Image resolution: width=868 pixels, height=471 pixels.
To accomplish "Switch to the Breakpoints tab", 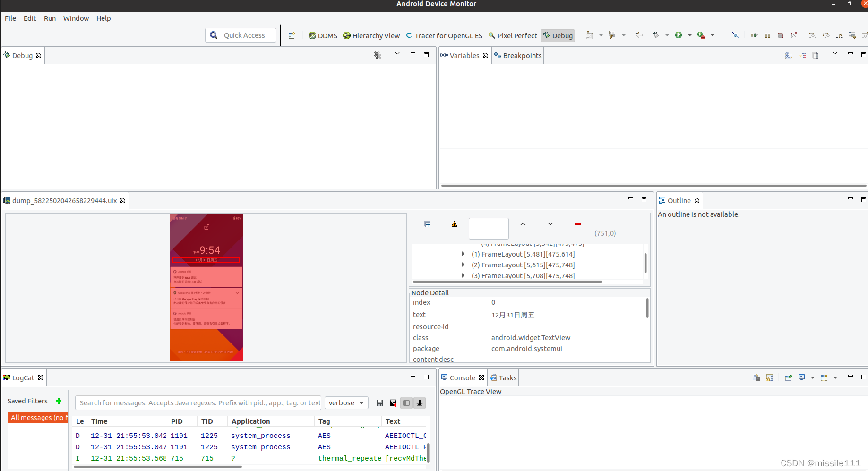I will 521,55.
